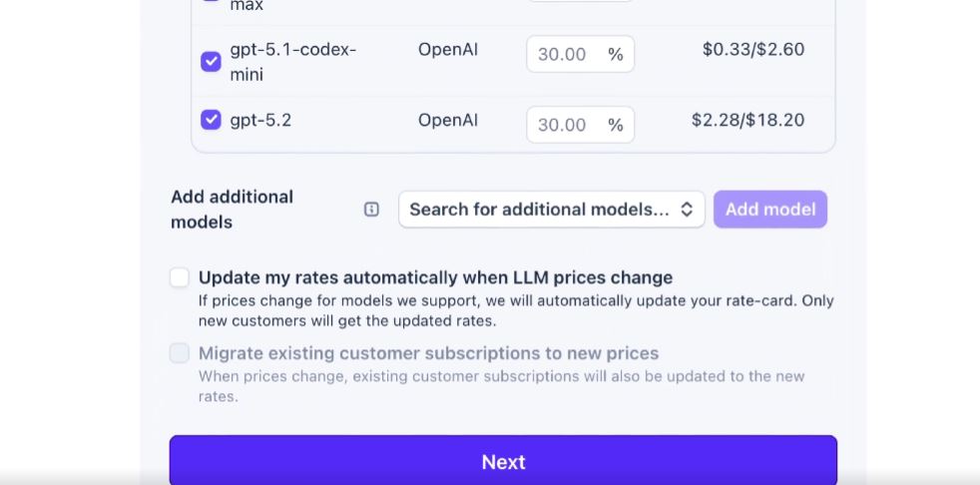The height and width of the screenshot is (485, 980).
Task: Click the percent sign in the gpt-5.2 row
Action: coord(616,125)
